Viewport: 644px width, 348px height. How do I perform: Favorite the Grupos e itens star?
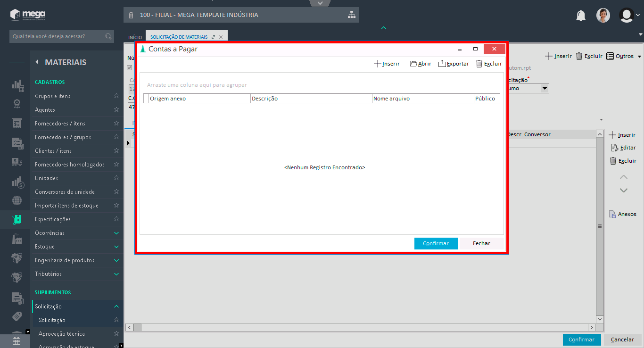(116, 96)
